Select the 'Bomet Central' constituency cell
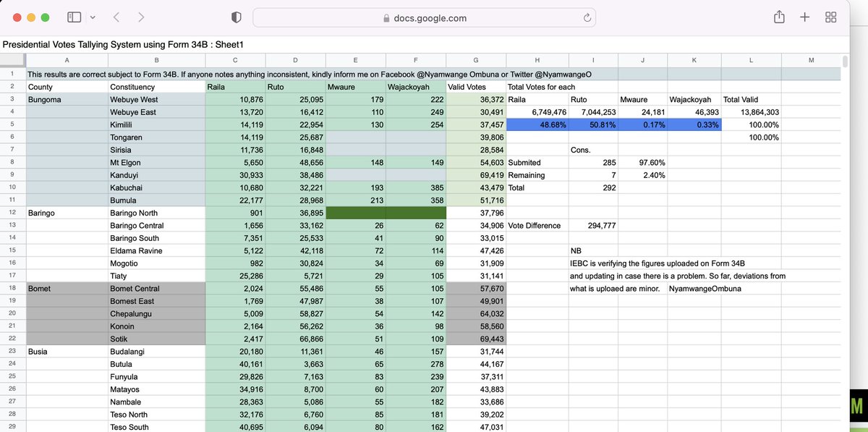This screenshot has width=868, height=432. pyautogui.click(x=156, y=288)
